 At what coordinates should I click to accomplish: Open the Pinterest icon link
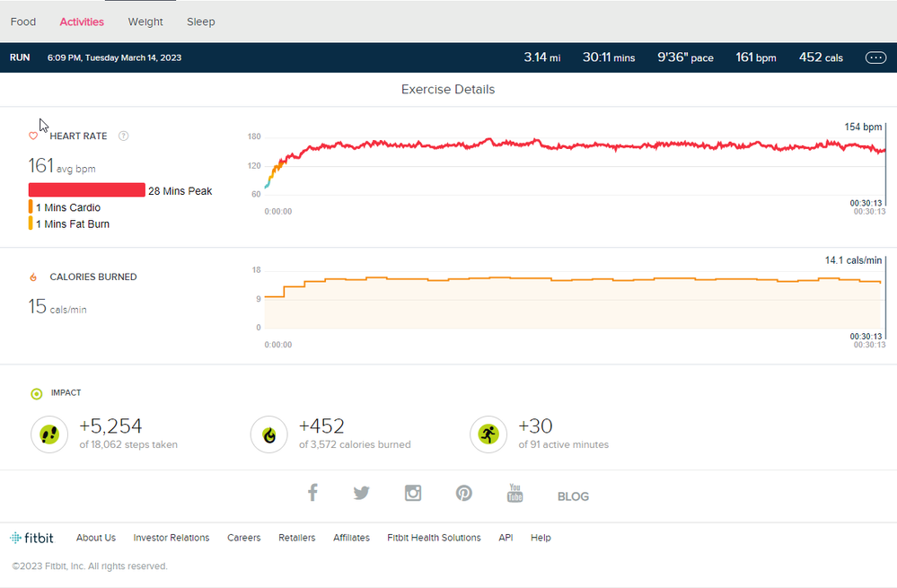463,493
